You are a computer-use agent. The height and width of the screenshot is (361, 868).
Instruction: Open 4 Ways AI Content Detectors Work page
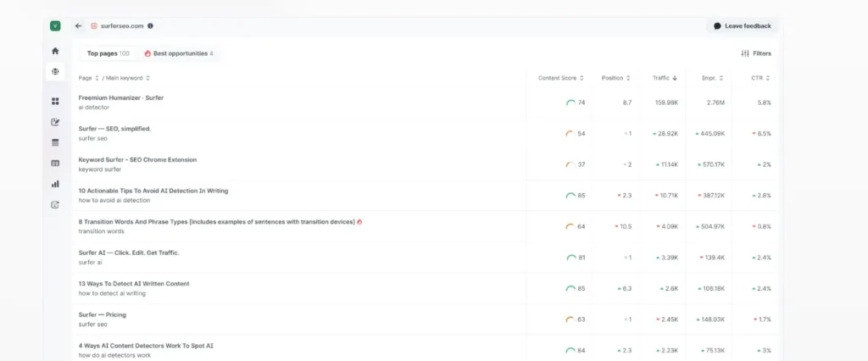(146, 346)
